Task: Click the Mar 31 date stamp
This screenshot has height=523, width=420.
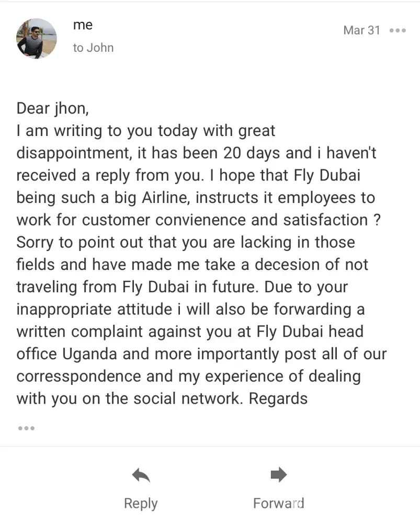Action: point(361,30)
